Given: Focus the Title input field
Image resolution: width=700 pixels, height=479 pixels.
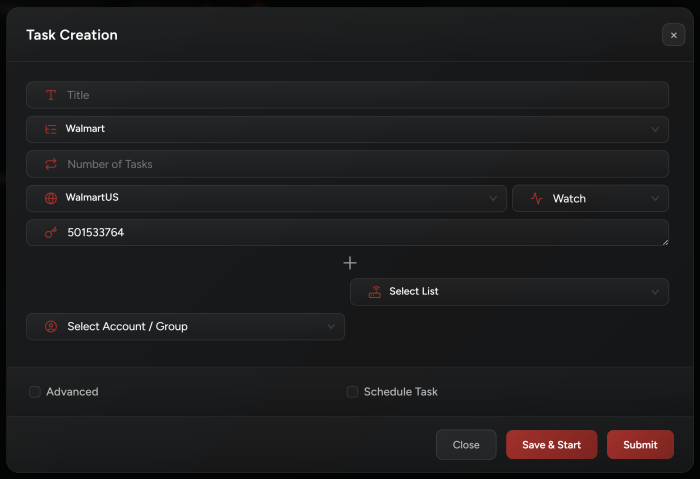Looking at the screenshot, I should [x=347, y=95].
